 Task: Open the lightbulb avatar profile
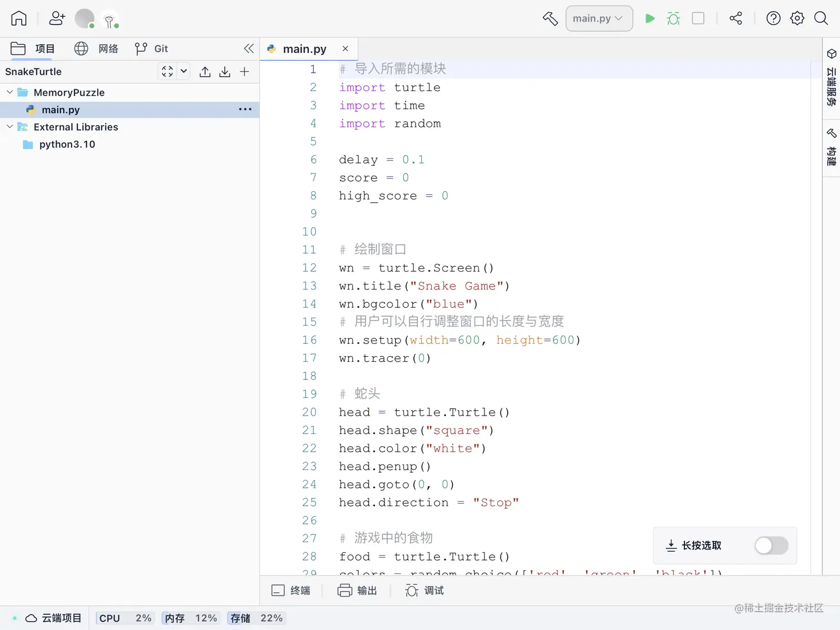click(109, 19)
